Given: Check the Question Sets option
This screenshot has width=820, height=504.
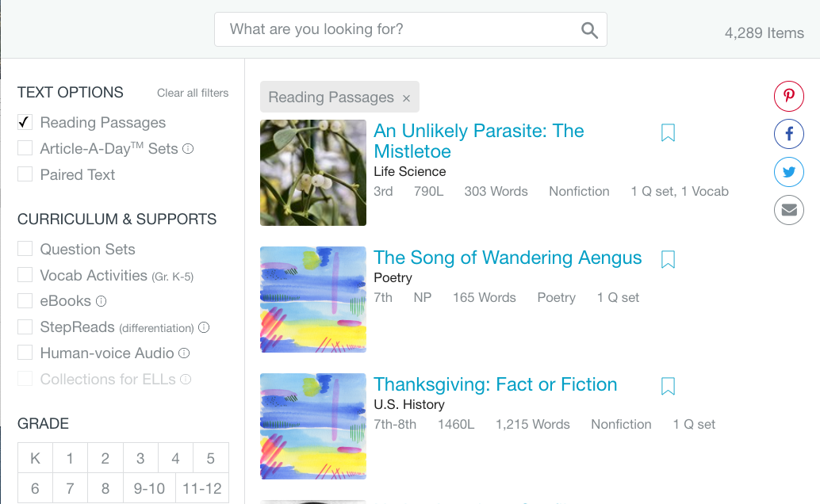Looking at the screenshot, I should (x=25, y=249).
